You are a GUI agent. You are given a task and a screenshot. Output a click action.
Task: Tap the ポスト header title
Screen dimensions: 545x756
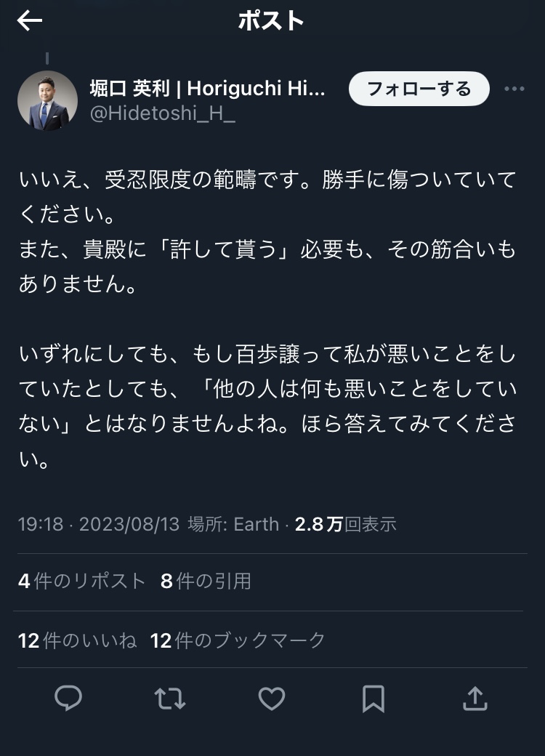(271, 21)
